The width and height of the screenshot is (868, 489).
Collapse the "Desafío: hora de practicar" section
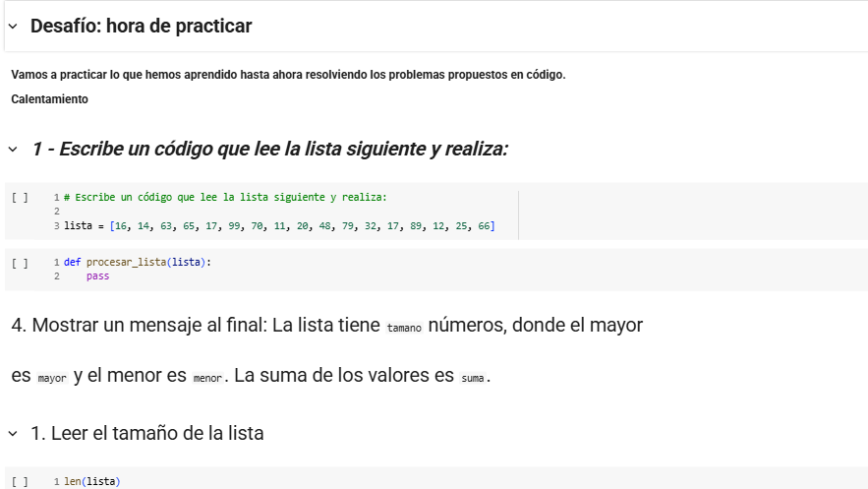pyautogui.click(x=12, y=27)
